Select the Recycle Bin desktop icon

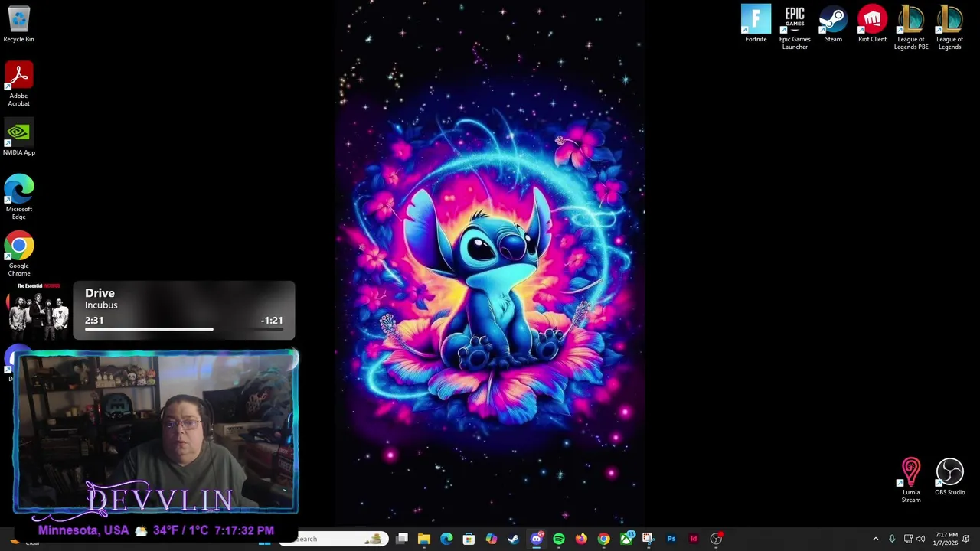[18, 24]
